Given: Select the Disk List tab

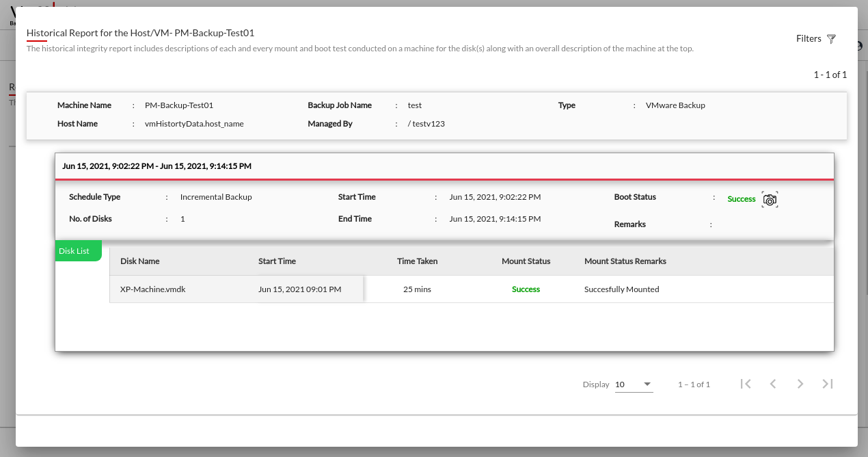Looking at the screenshot, I should [74, 251].
